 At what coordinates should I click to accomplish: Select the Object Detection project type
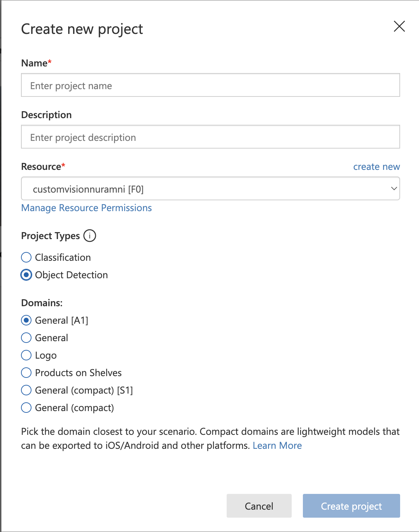click(26, 275)
